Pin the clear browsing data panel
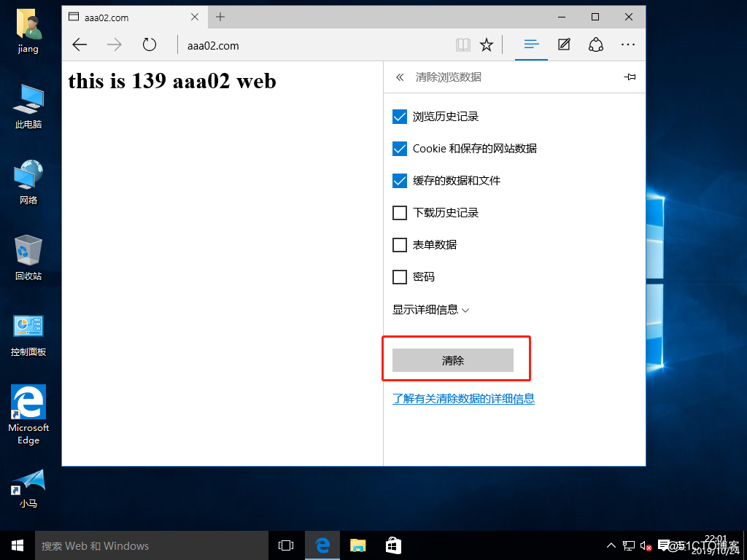Image resolution: width=747 pixels, height=560 pixels. coord(630,77)
